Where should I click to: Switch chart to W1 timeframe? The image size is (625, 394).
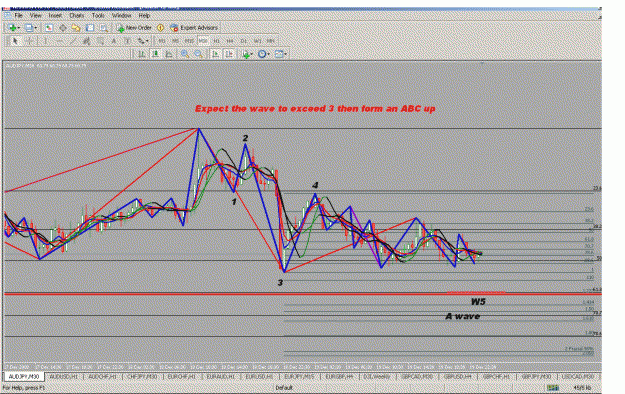point(257,41)
